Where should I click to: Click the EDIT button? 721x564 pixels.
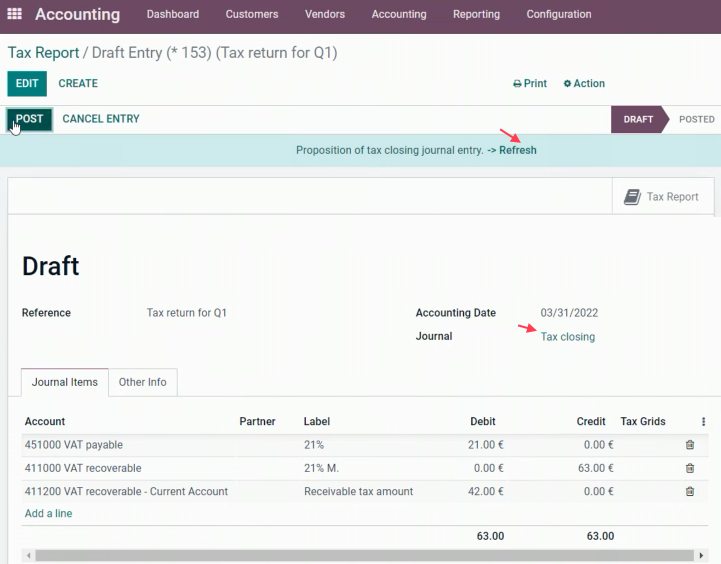(x=27, y=83)
